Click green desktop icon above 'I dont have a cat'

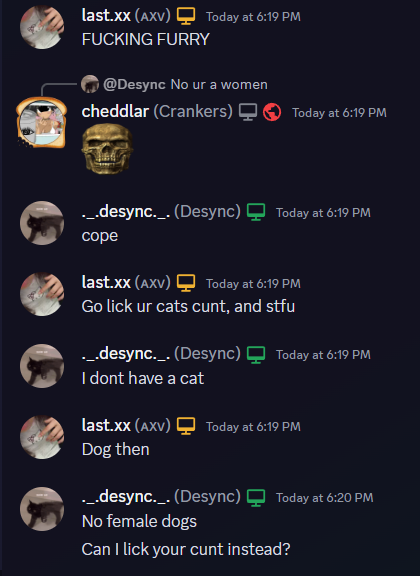[x=256, y=354]
